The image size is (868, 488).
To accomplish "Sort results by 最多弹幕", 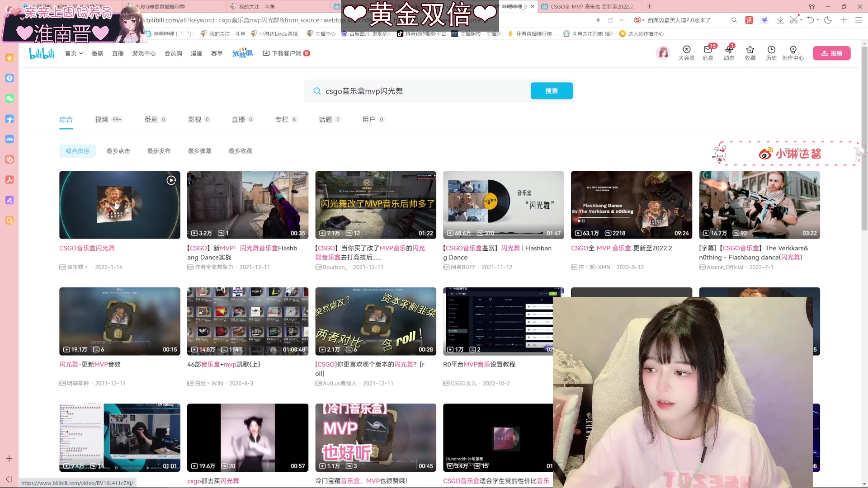I will click(199, 151).
